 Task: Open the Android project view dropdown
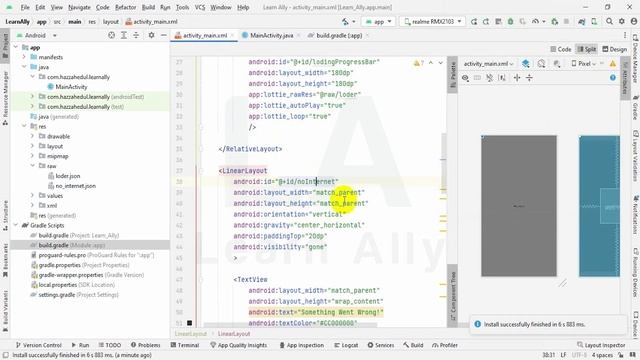[37, 36]
